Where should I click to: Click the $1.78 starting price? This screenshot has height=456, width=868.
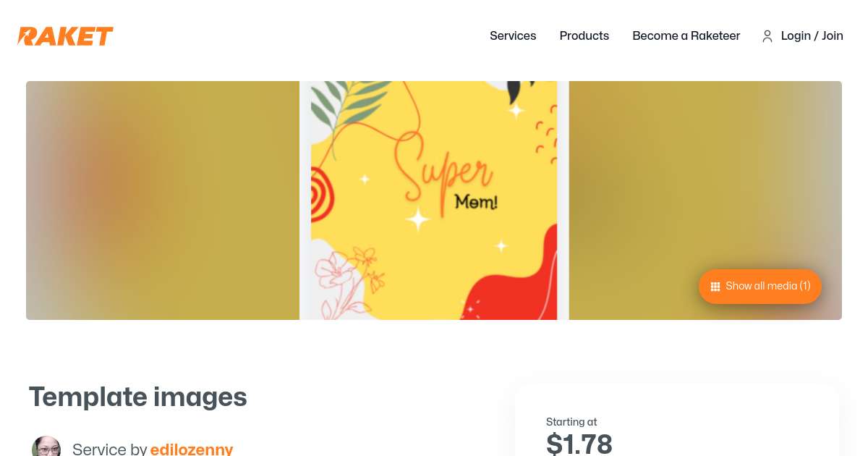[579, 443]
